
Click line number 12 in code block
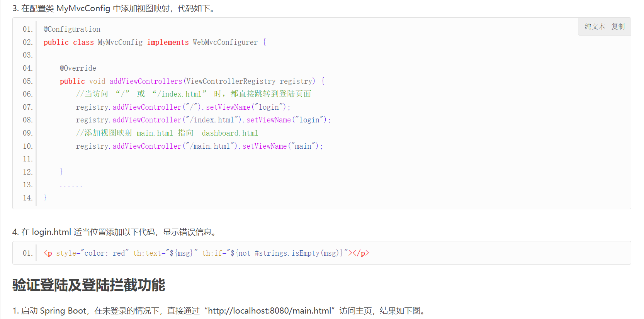(x=27, y=172)
